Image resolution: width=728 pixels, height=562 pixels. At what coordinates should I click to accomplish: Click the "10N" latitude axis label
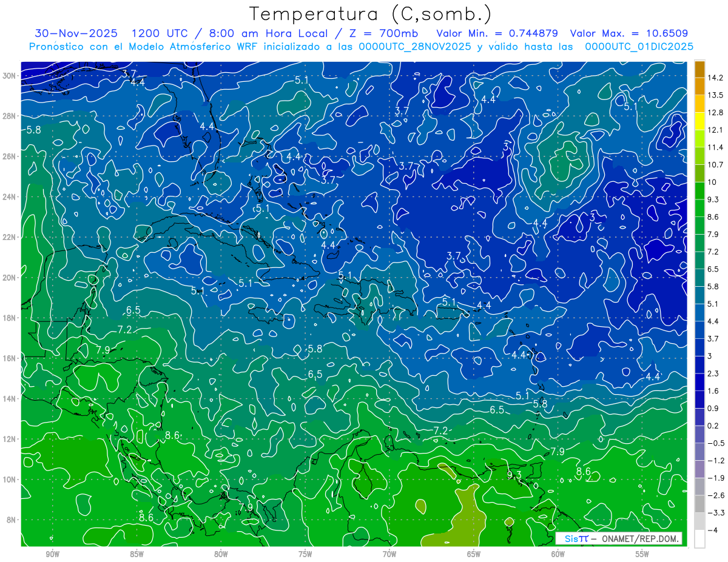pyautogui.click(x=10, y=480)
